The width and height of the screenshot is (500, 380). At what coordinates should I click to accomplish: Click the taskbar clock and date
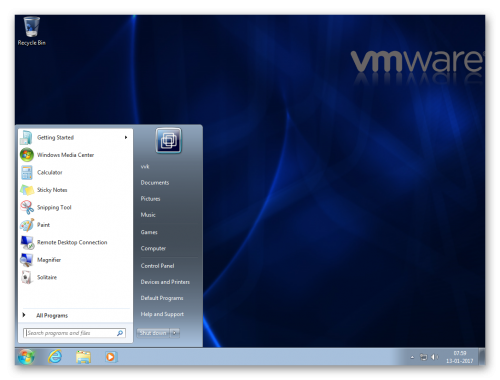[x=460, y=357]
